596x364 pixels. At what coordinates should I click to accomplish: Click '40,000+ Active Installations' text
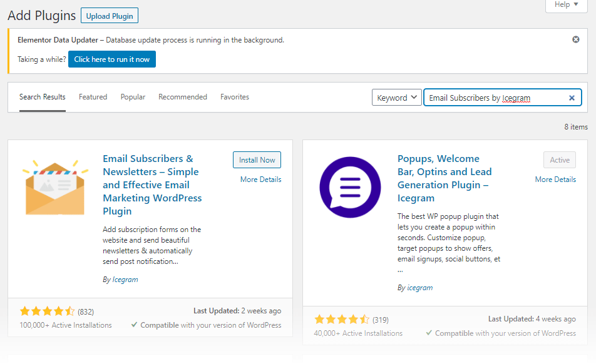[x=358, y=333]
